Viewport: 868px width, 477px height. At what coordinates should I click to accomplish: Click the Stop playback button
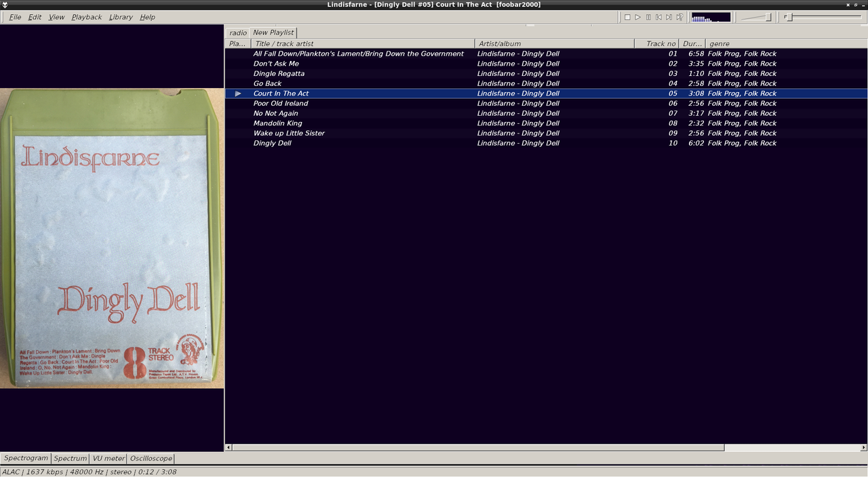(627, 17)
